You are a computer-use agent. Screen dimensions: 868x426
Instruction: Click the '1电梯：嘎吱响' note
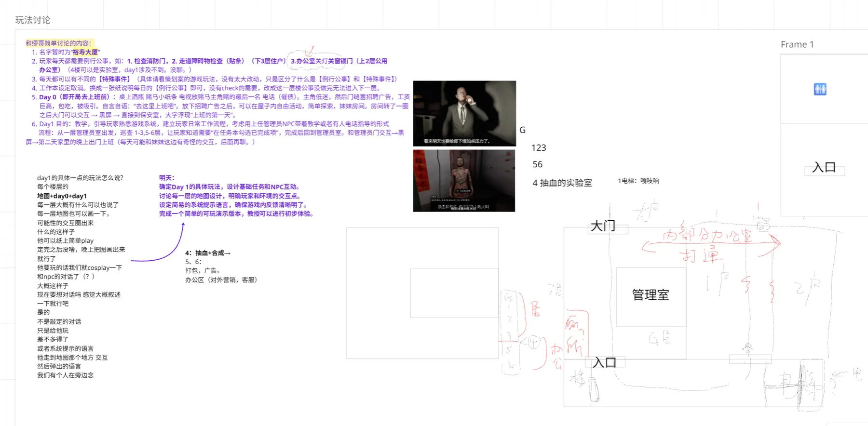[x=638, y=181]
